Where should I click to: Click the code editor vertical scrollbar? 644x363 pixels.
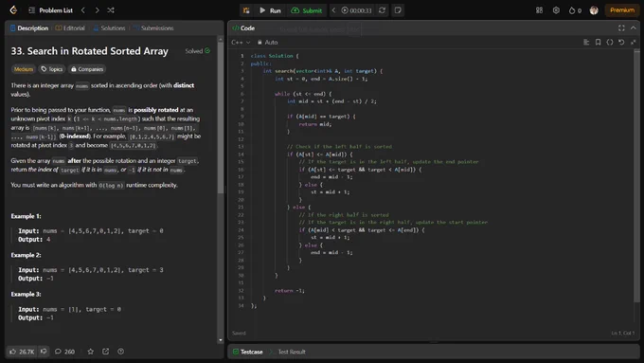pos(636,177)
